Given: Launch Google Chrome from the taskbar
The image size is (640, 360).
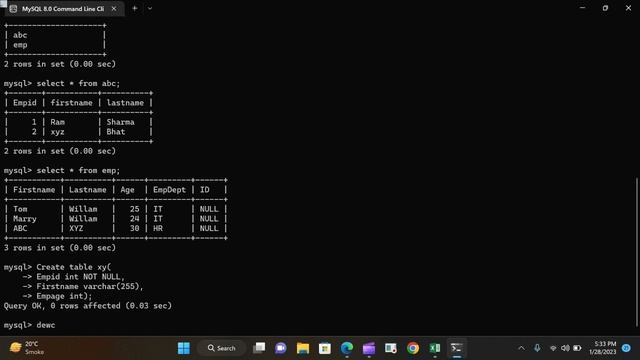Looking at the screenshot, I should [413, 348].
